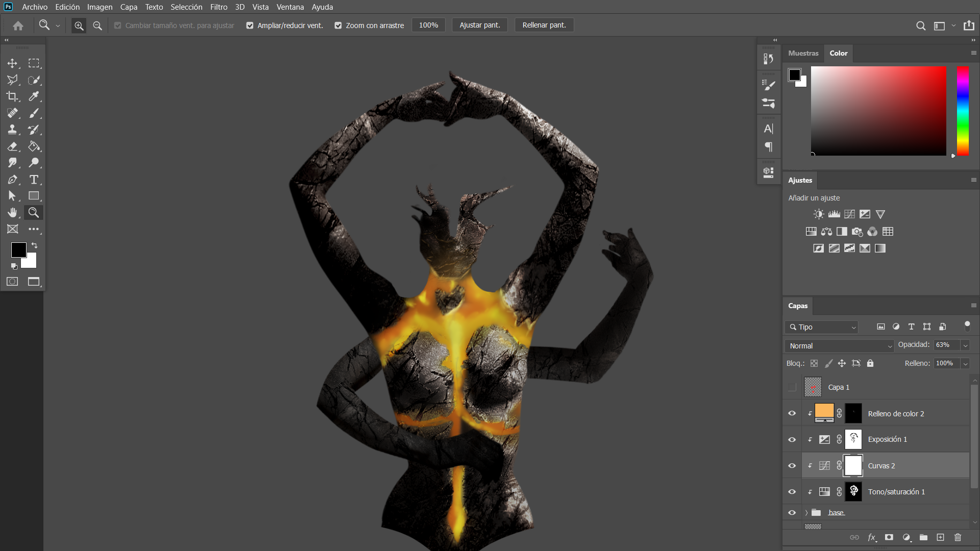
Task: Toggle Zoom con arrastre checkbox
Action: pyautogui.click(x=338, y=26)
